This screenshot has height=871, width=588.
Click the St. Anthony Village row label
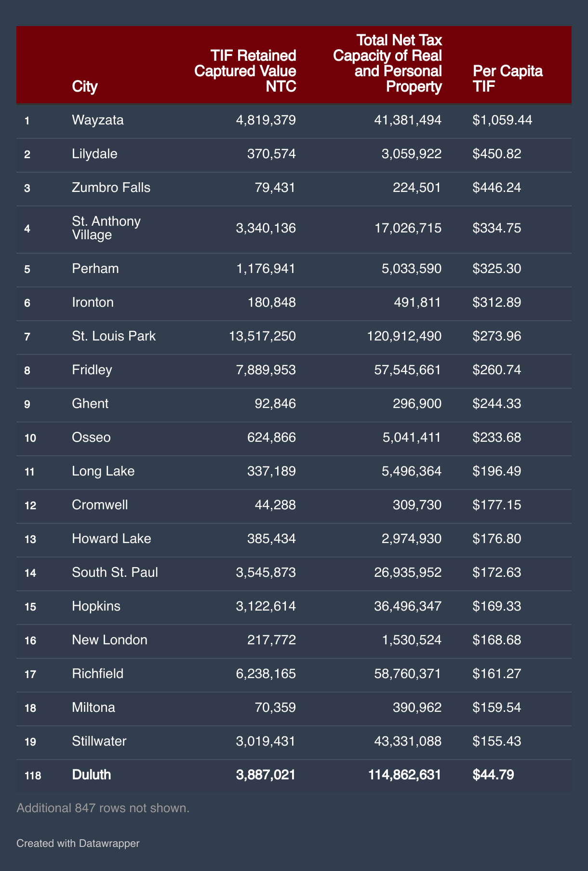coord(106,228)
